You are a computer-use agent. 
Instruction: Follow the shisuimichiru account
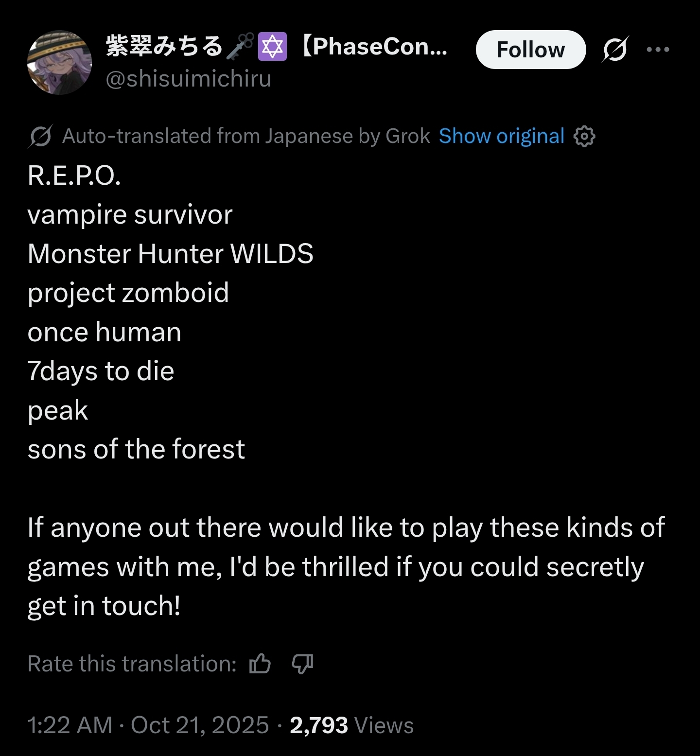[530, 50]
